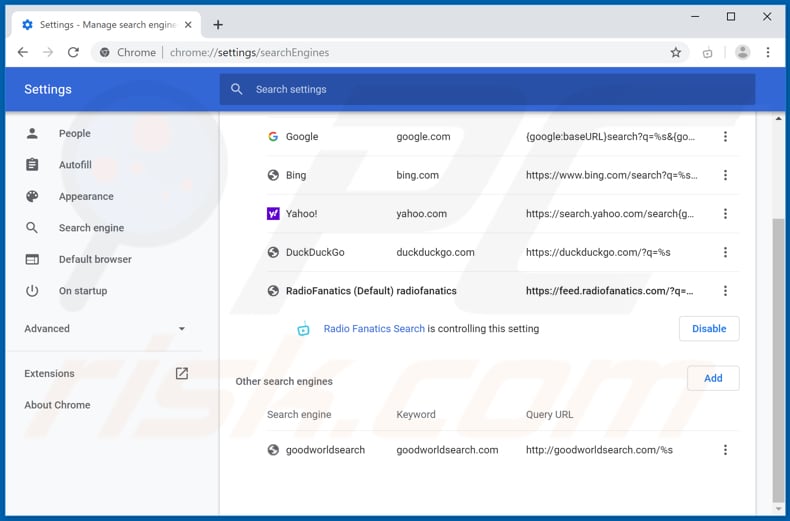The image size is (790, 521).
Task: Click the Other search engines heading
Action: coord(284,381)
